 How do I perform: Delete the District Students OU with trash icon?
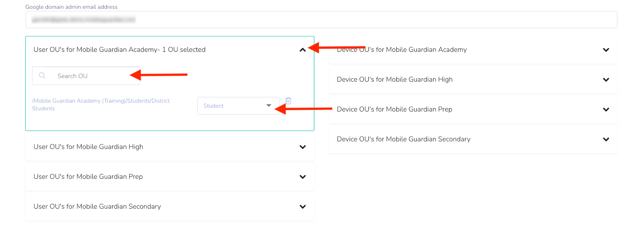coord(288,101)
